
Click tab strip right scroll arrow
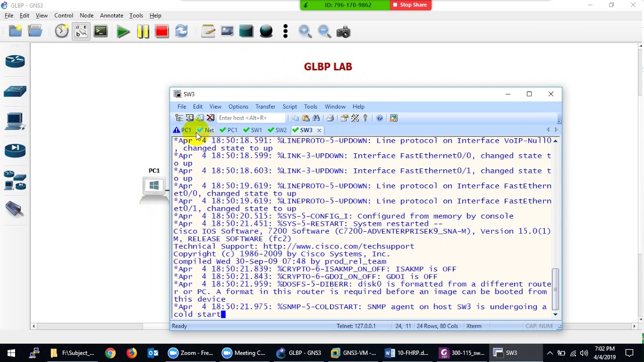click(x=556, y=130)
